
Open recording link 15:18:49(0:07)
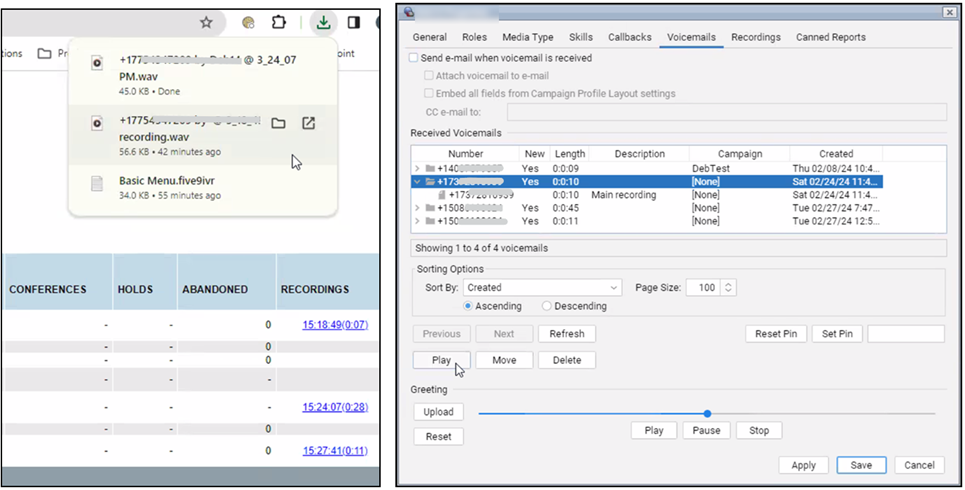[335, 324]
